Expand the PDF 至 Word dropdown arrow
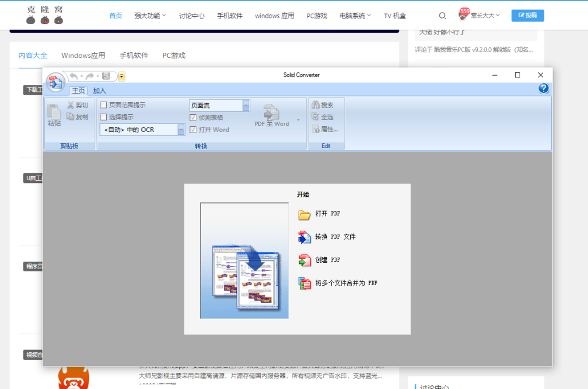The image size is (588, 389). tap(298, 120)
